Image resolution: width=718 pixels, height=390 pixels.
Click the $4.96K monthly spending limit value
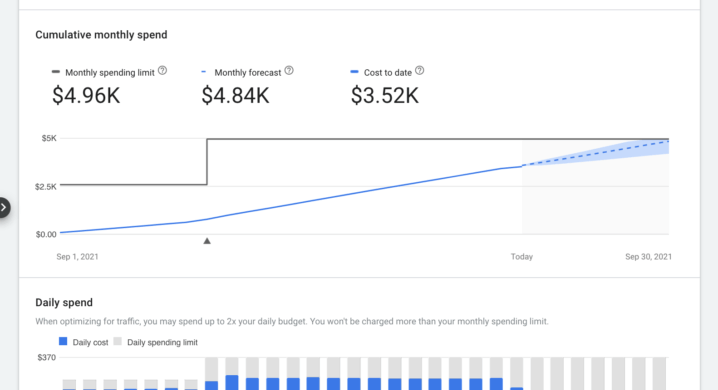click(86, 96)
